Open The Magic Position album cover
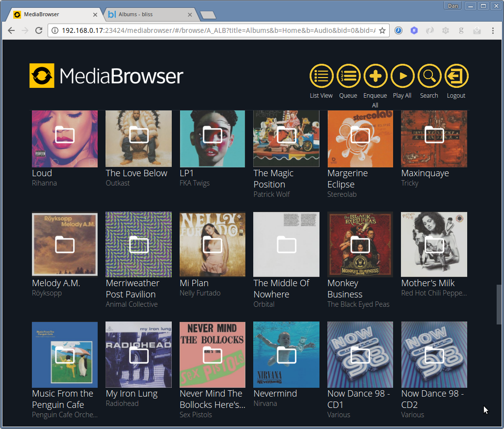 point(287,138)
